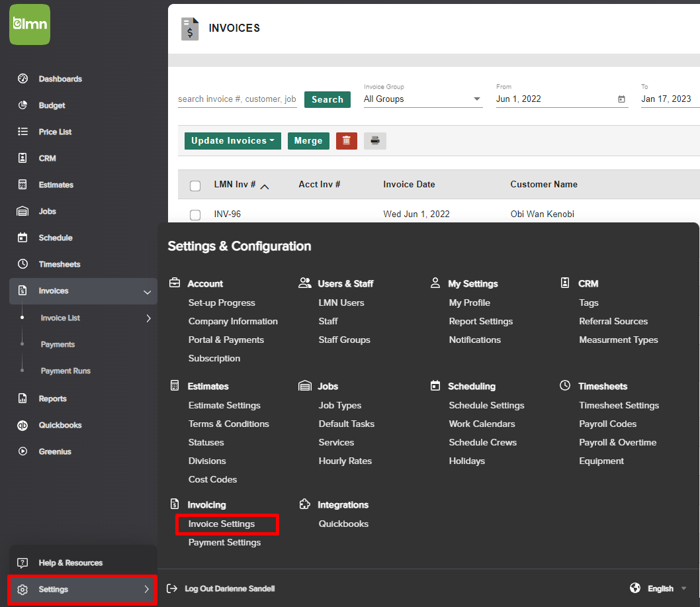The width and height of the screenshot is (700, 607).
Task: Click the Reports sidebar icon
Action: tap(22, 398)
